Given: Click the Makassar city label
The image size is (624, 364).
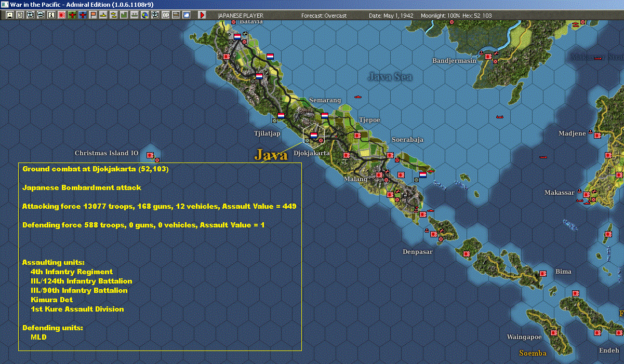Looking at the screenshot, I should [x=560, y=193].
